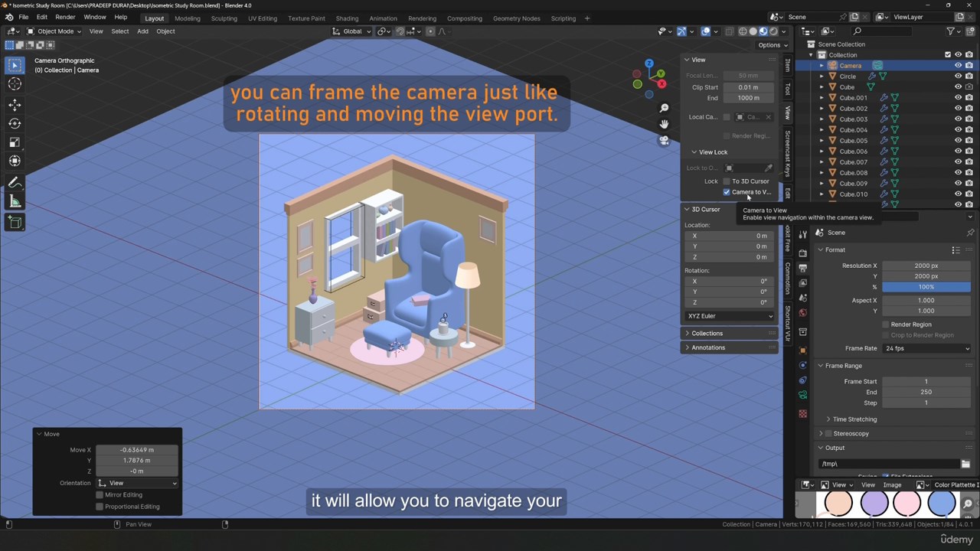Choose the Annotate pencil tool
Viewport: 980px width, 551px height.
tap(15, 182)
